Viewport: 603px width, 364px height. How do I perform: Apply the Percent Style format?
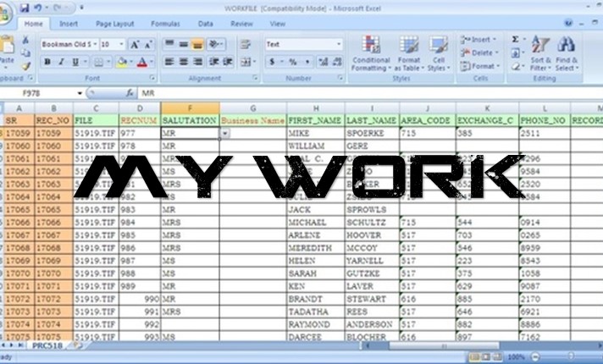(293, 62)
